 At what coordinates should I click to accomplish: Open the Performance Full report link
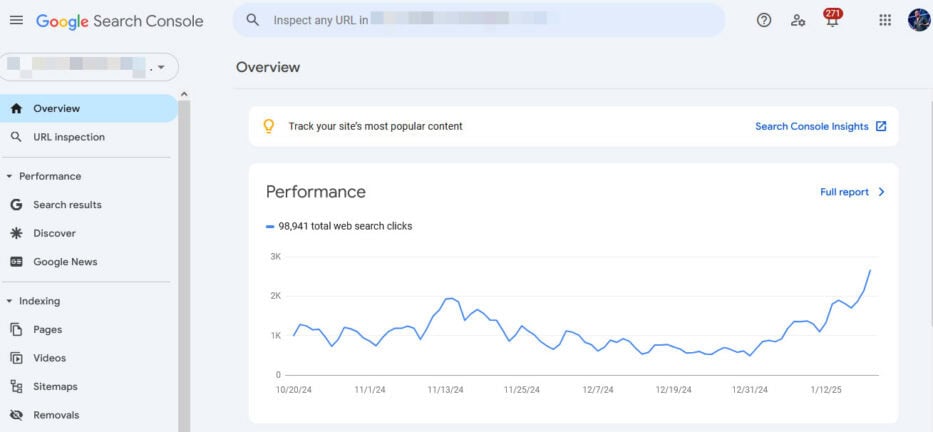coord(844,192)
